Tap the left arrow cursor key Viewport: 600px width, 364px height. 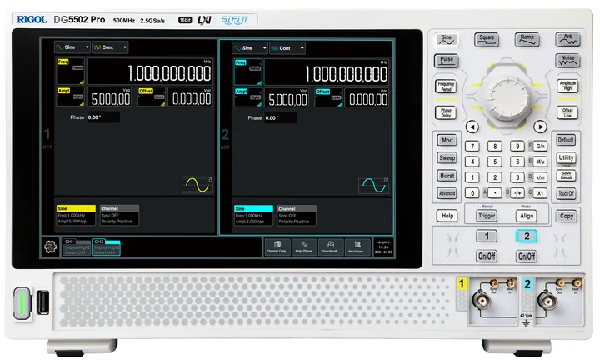point(472,127)
